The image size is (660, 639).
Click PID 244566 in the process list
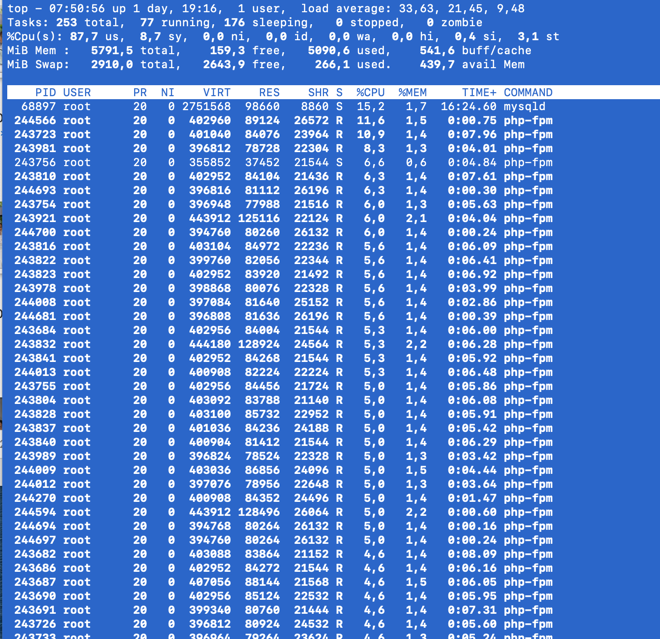(35, 120)
